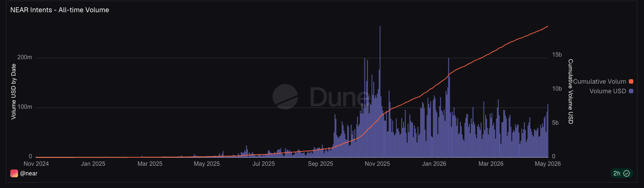Click the tallest volume bar in Nov 2025
The width and height of the screenshot is (644, 188).
click(x=380, y=92)
